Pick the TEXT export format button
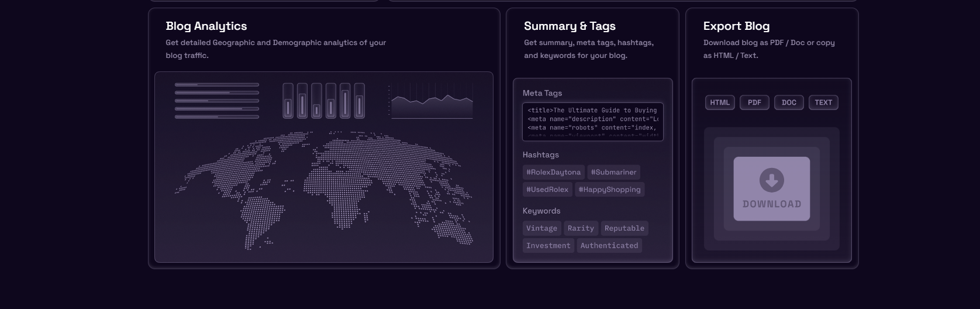Viewport: 980px width, 309px height. [x=823, y=102]
